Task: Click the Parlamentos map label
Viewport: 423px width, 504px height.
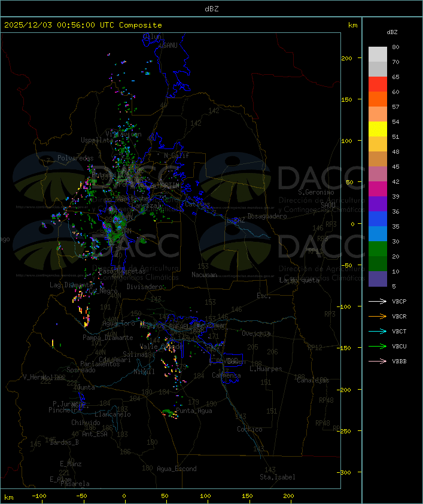Action: click(100, 364)
